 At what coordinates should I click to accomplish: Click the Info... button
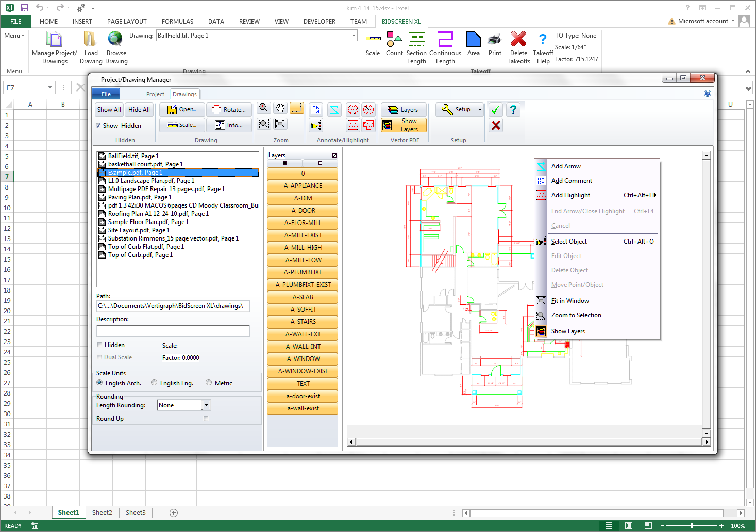[x=229, y=125]
